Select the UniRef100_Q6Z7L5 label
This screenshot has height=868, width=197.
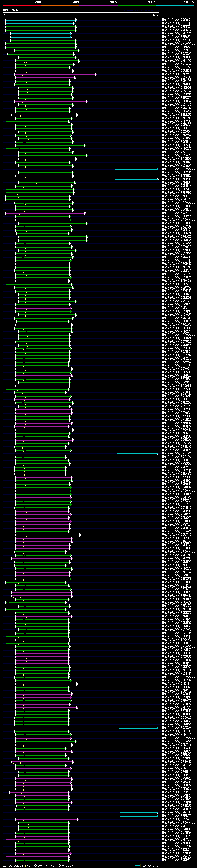(176, 152)
